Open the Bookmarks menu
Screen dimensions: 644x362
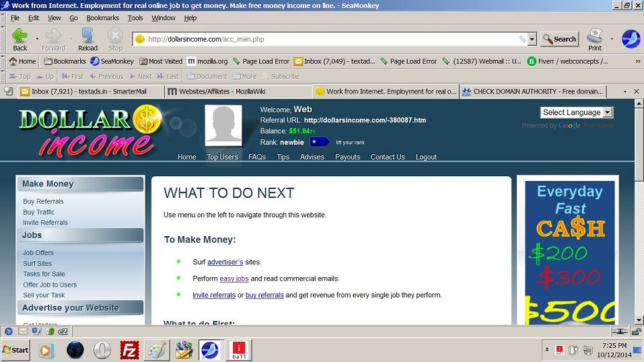103,18
